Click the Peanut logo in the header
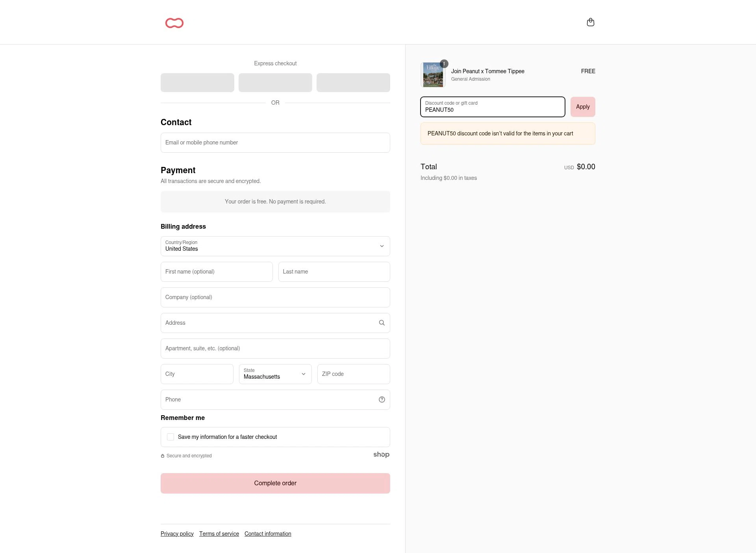 click(x=174, y=22)
